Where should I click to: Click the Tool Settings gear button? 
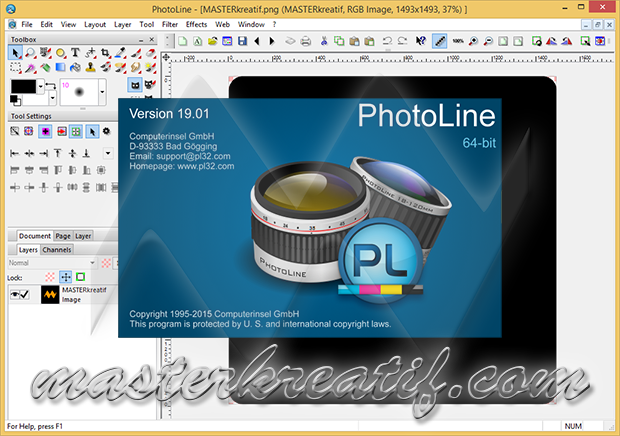(106, 131)
